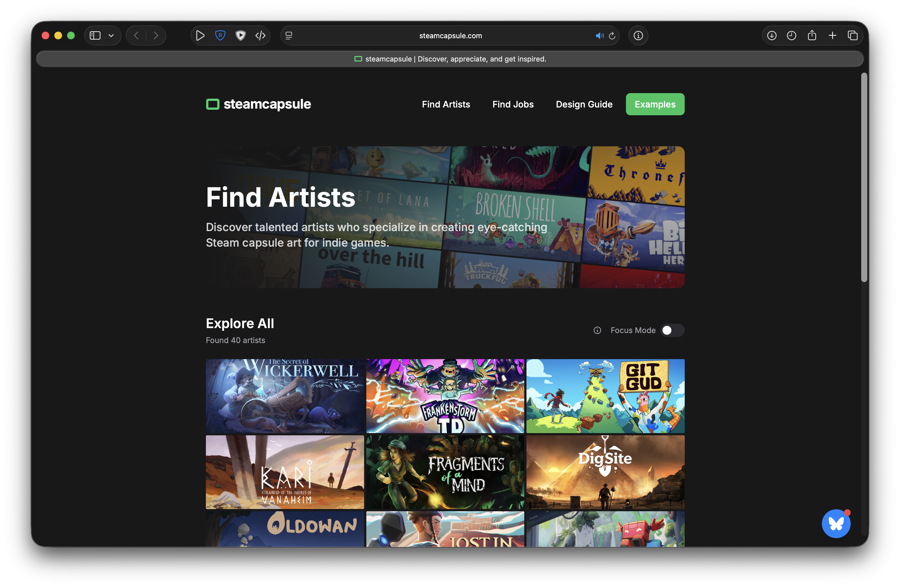This screenshot has height=588, width=900.
Task: Open the Lost In capsule thumbnail
Action: click(x=445, y=529)
